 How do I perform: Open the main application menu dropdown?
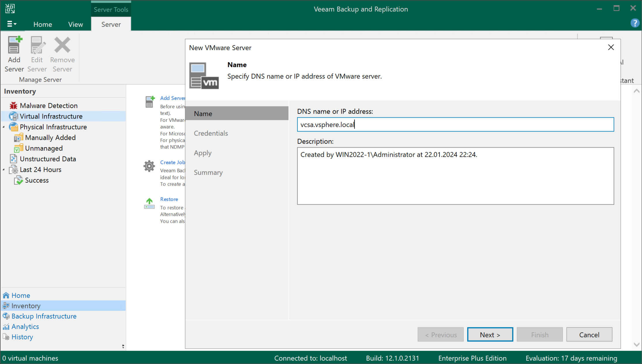click(x=12, y=24)
